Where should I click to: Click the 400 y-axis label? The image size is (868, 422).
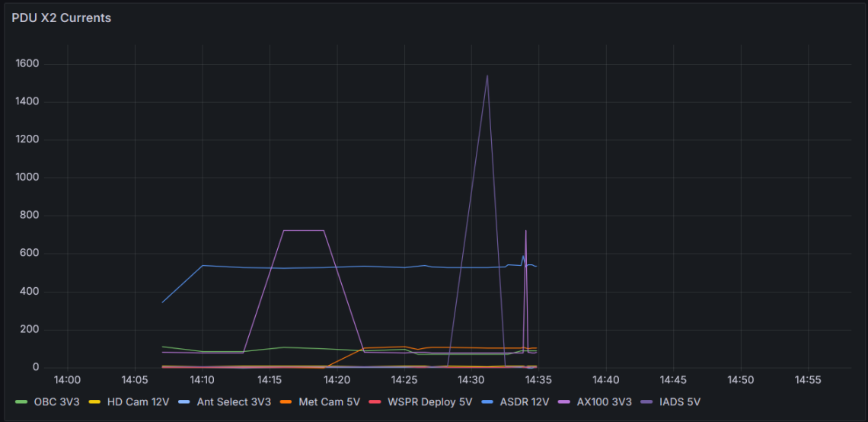coord(30,292)
